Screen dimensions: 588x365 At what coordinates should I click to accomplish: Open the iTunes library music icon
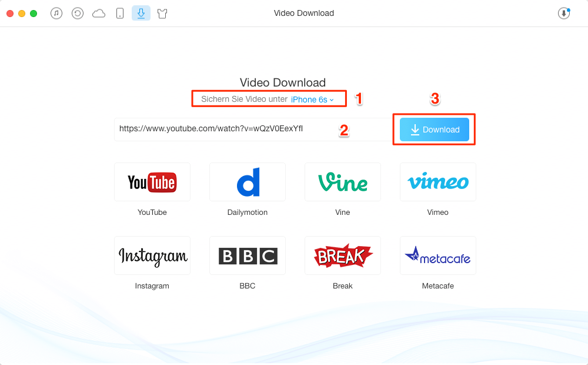(56, 14)
